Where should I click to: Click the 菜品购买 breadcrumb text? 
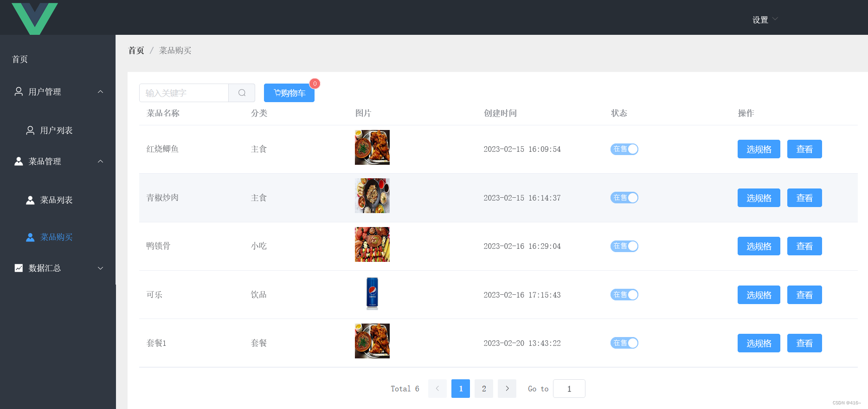[x=175, y=50]
